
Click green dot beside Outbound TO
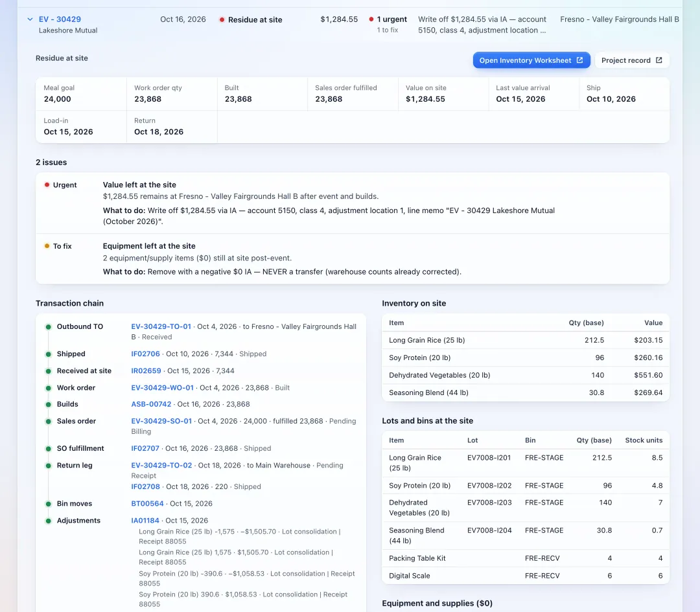click(48, 327)
